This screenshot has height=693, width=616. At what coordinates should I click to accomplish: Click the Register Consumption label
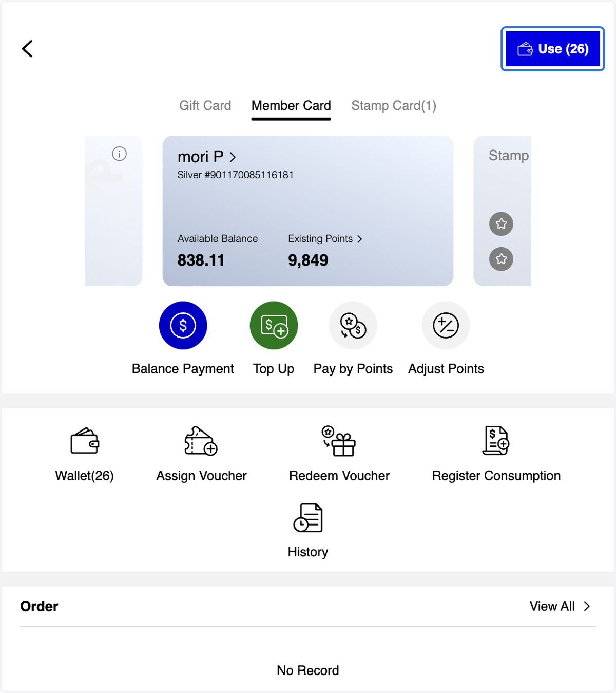click(496, 476)
